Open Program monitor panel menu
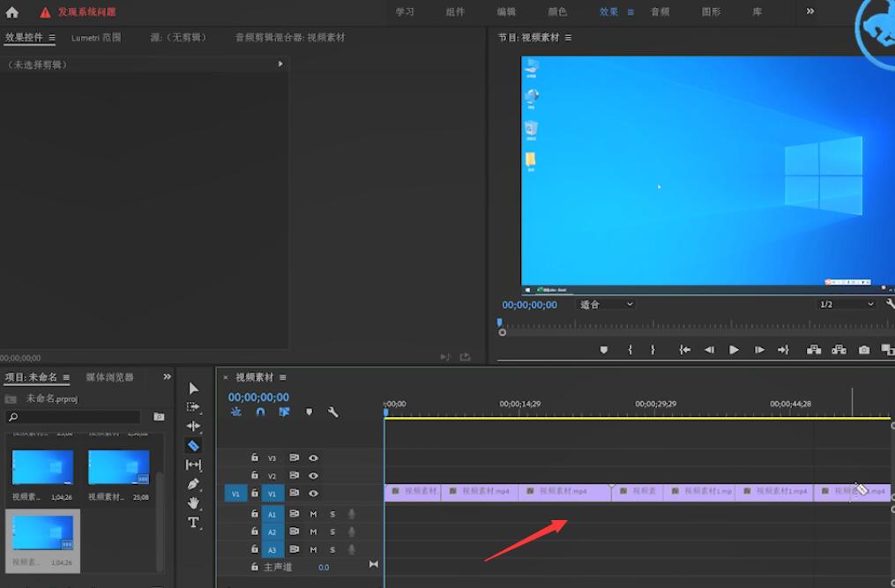 tap(568, 38)
